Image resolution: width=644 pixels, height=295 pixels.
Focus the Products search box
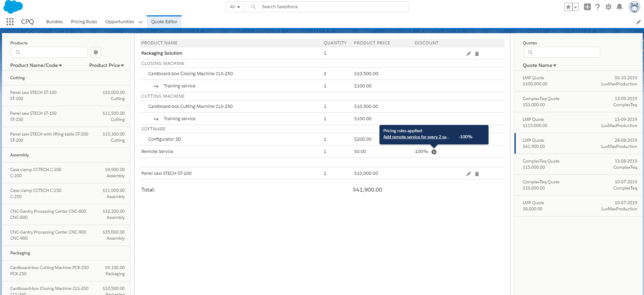tap(49, 52)
